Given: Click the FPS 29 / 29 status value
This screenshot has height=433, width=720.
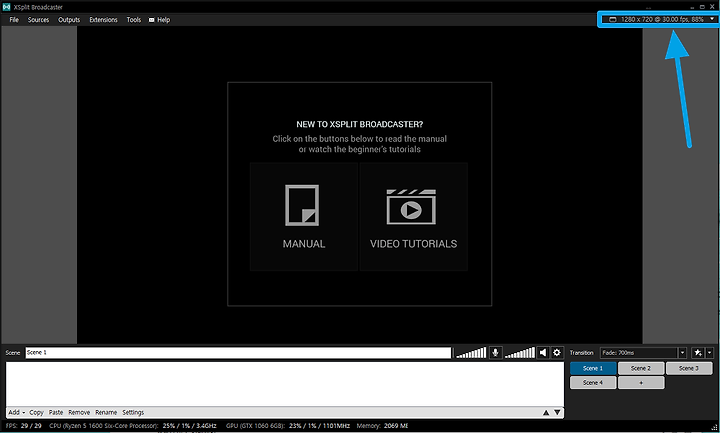Looking at the screenshot, I should (x=31, y=426).
